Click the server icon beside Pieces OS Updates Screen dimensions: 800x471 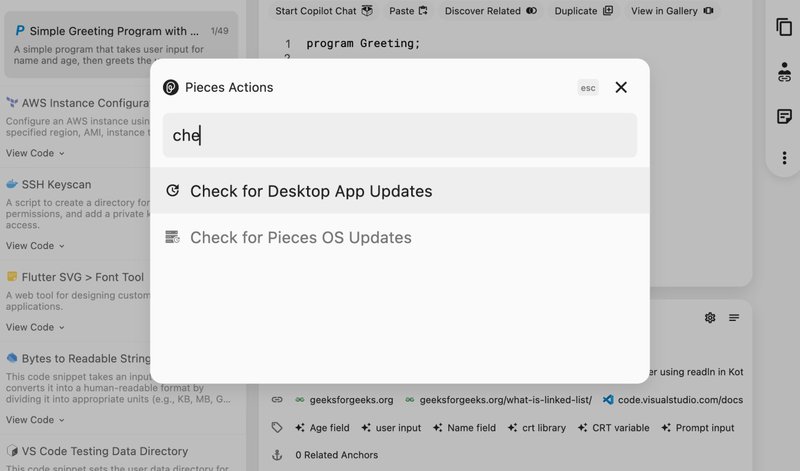tap(172, 237)
